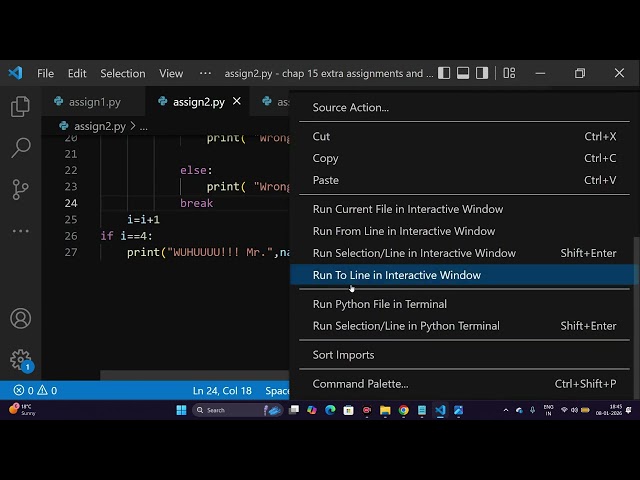The height and width of the screenshot is (480, 640).
Task: Click the ENG IN language indicator
Action: click(x=549, y=410)
